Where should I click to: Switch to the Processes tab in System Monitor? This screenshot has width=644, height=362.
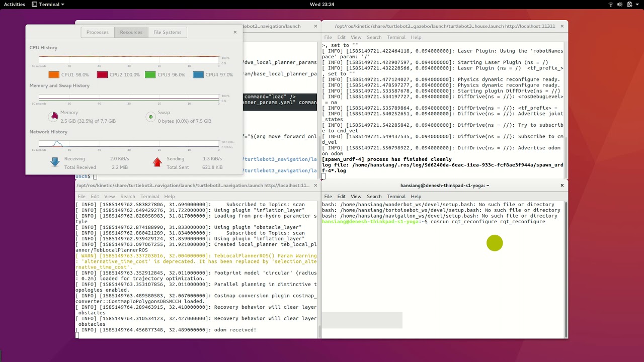click(97, 32)
